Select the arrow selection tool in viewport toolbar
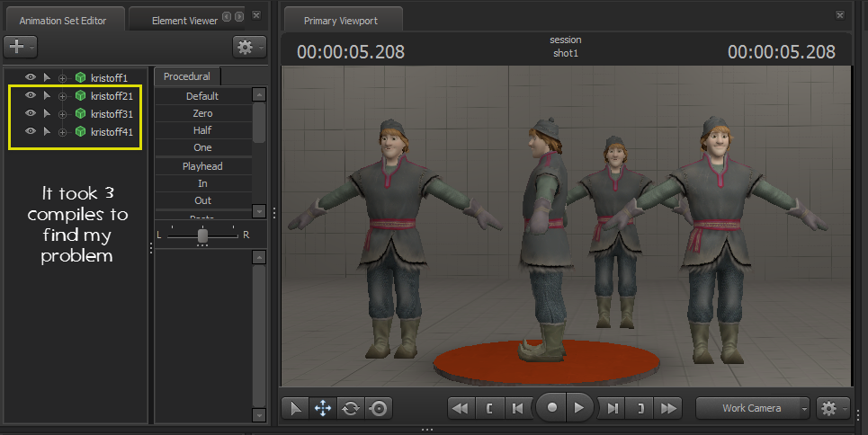This screenshot has width=868, height=435. coord(295,408)
